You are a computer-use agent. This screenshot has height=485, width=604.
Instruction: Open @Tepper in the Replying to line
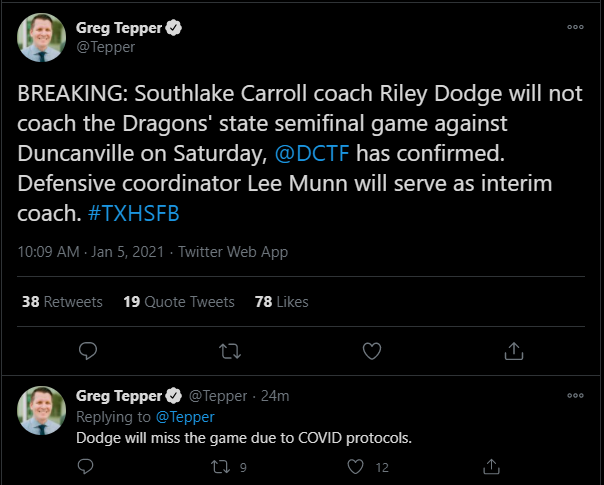tap(185, 417)
